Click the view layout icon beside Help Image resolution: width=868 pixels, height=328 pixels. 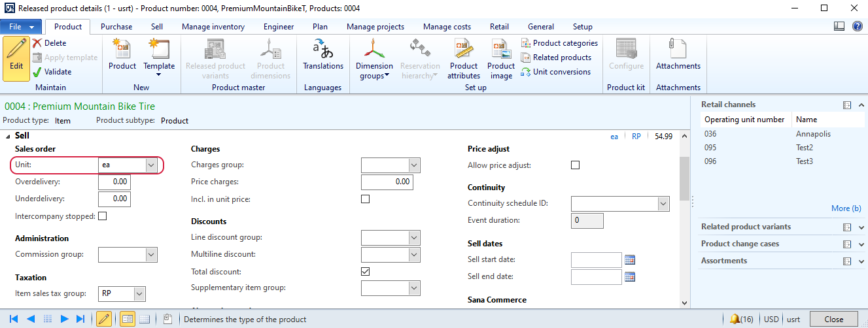click(840, 26)
